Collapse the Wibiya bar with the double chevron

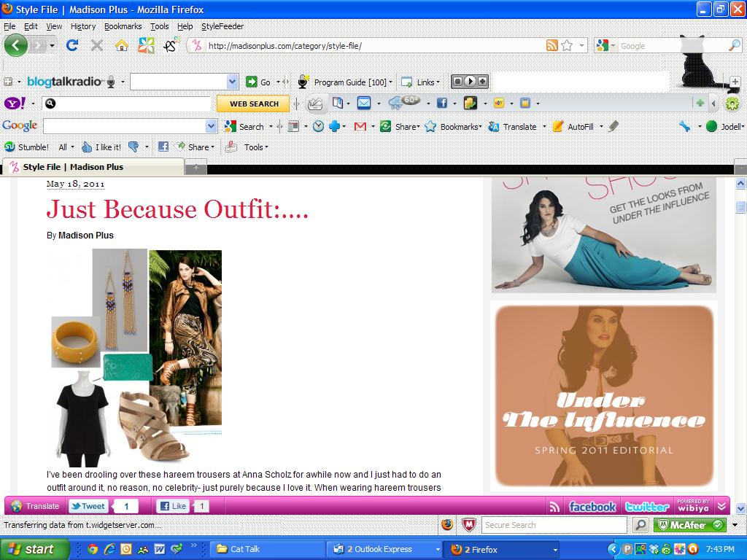[x=721, y=506]
